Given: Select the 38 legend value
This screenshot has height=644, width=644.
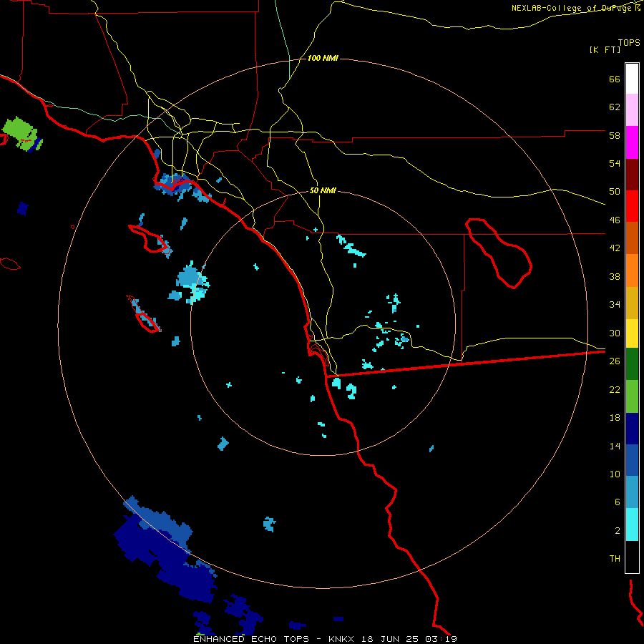Looking at the screenshot, I should click(615, 276).
